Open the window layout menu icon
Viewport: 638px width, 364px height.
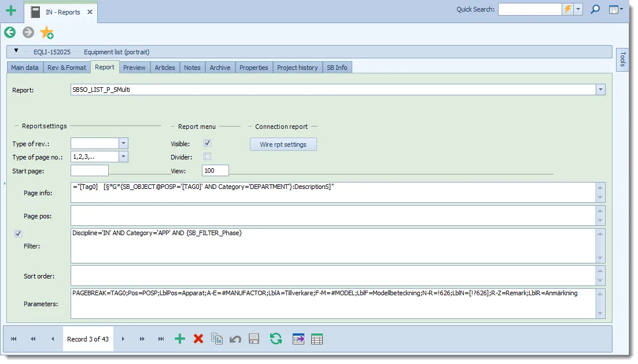pos(615,9)
